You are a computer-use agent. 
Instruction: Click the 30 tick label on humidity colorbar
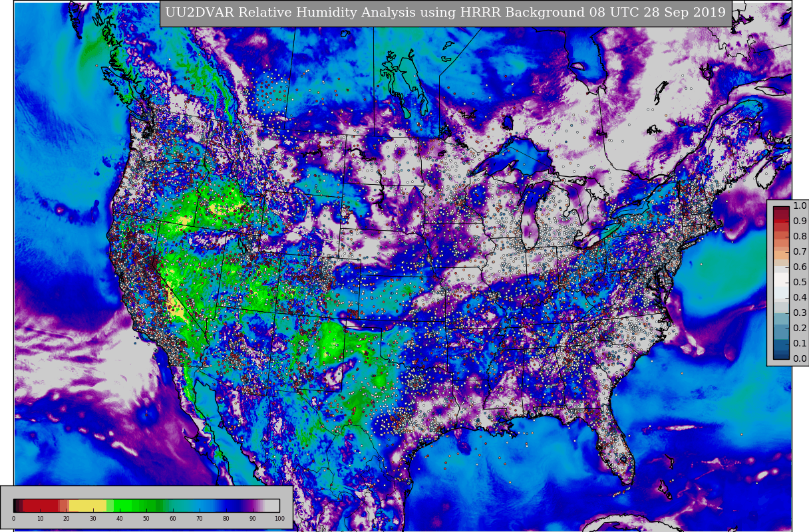[x=93, y=519]
